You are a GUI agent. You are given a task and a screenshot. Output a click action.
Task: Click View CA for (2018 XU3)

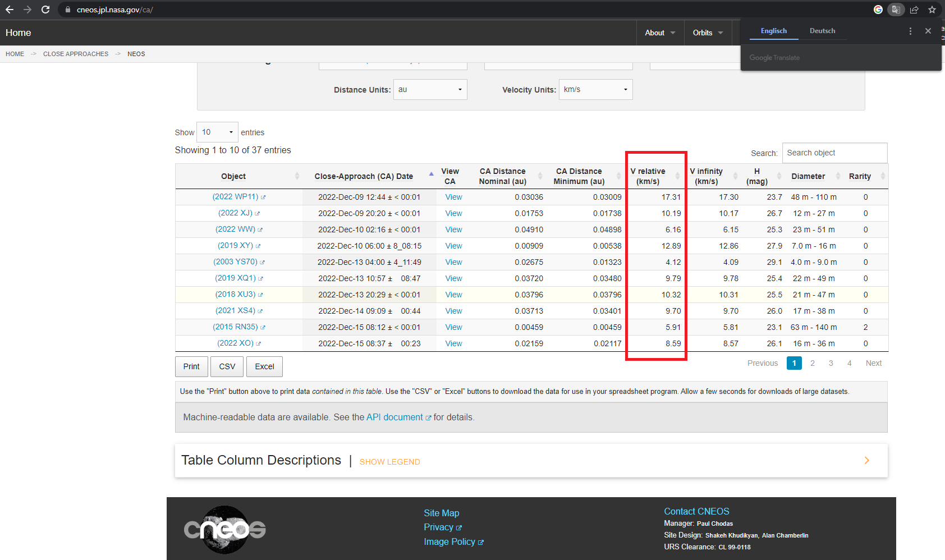tap(453, 295)
